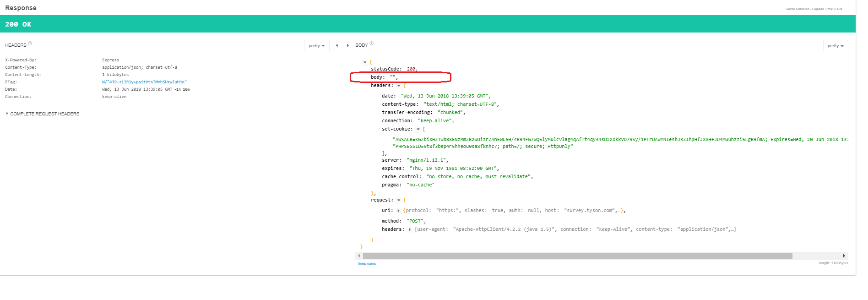868x300 pixels.
Task: Click the 'lines nums' link
Action: tap(367, 263)
